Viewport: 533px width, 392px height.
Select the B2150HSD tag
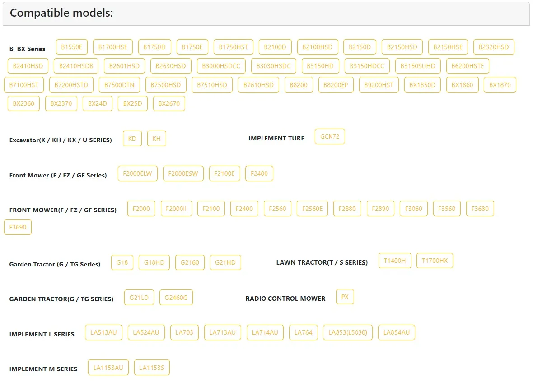(x=402, y=47)
